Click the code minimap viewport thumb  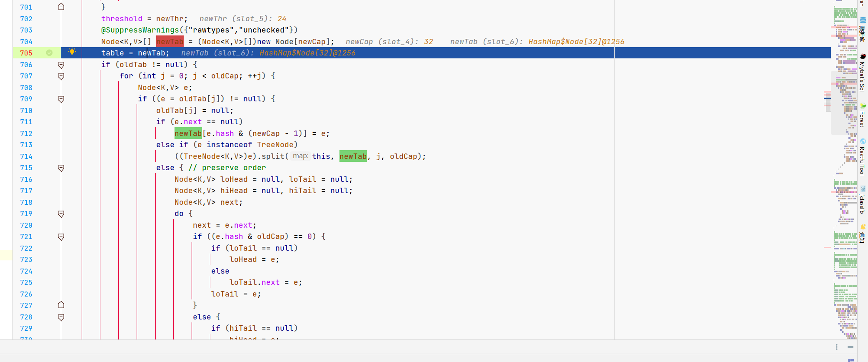844,103
